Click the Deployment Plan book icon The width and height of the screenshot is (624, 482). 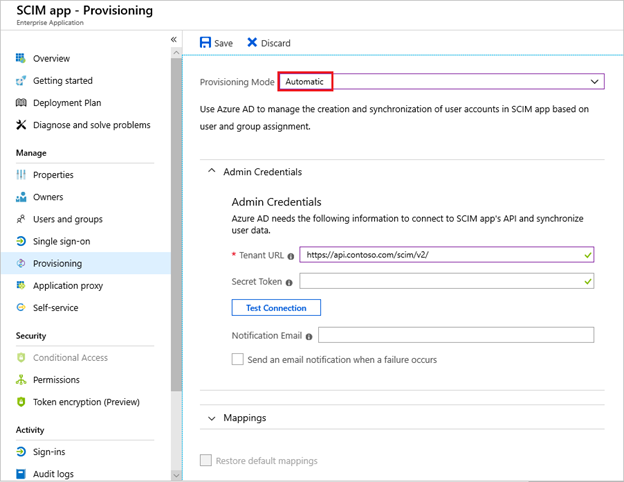click(21, 103)
